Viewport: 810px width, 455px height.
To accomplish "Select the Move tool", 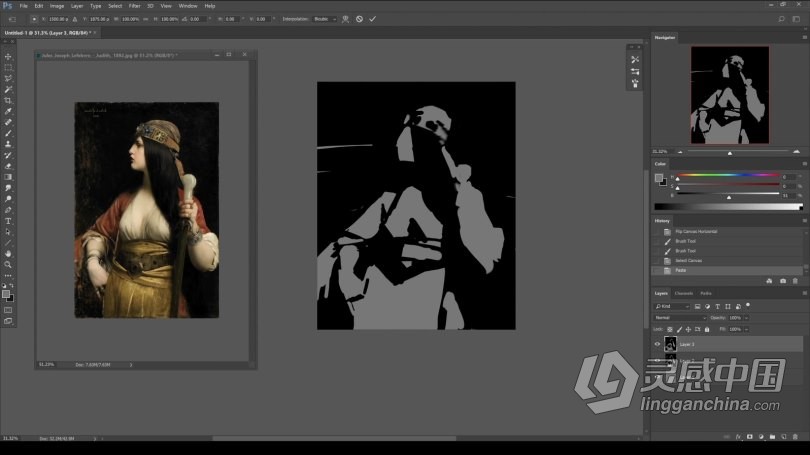I will (x=8, y=56).
